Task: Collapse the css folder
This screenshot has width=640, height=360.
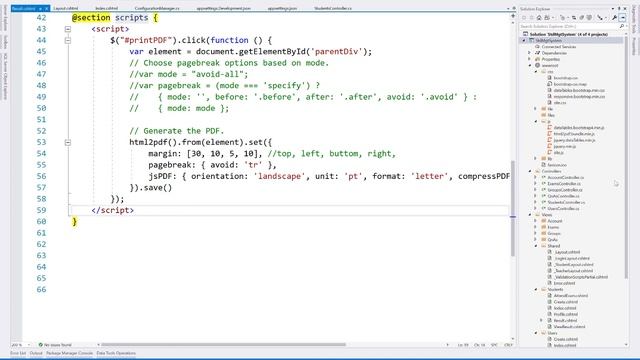Action: click(536, 71)
